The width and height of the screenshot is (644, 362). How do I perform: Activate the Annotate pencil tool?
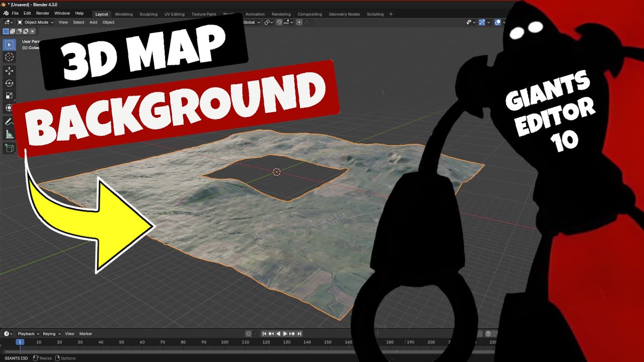point(9,122)
